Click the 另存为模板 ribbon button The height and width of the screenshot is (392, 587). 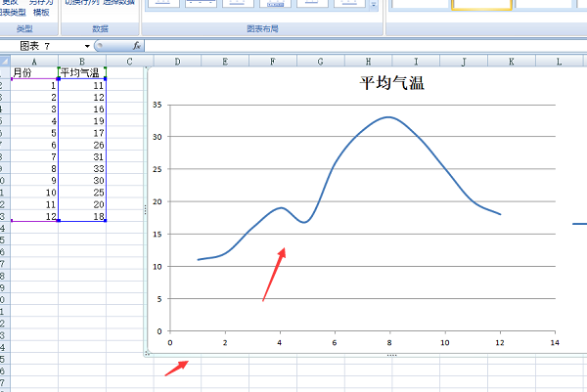[41, 8]
